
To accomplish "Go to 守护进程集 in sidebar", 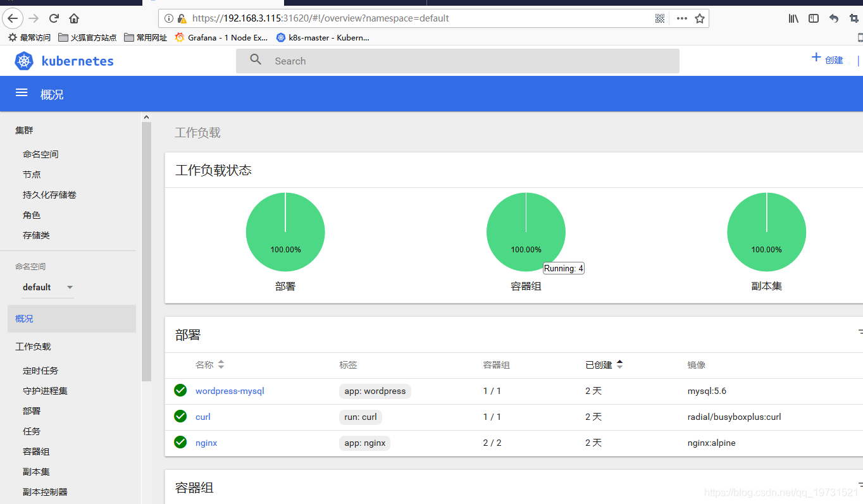I will (45, 391).
